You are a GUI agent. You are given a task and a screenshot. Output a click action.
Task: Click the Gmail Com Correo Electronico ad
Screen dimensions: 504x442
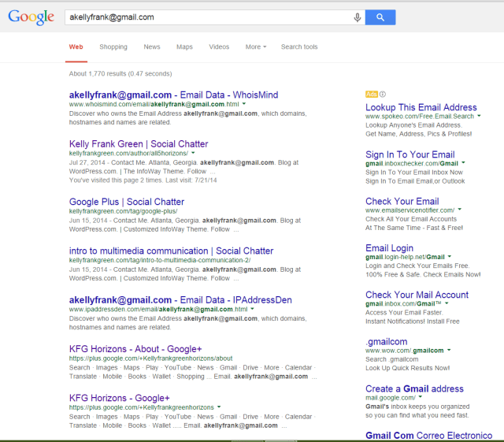[x=428, y=435]
